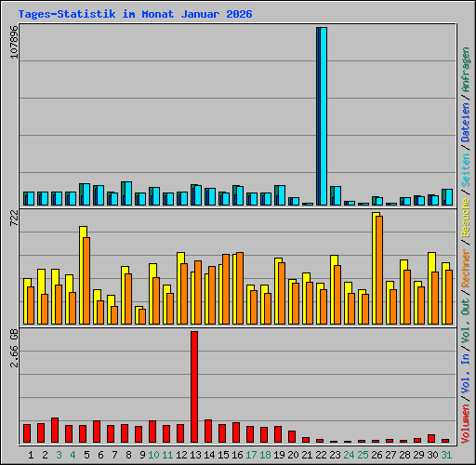Click green weekend day label 25

pos(363,455)
